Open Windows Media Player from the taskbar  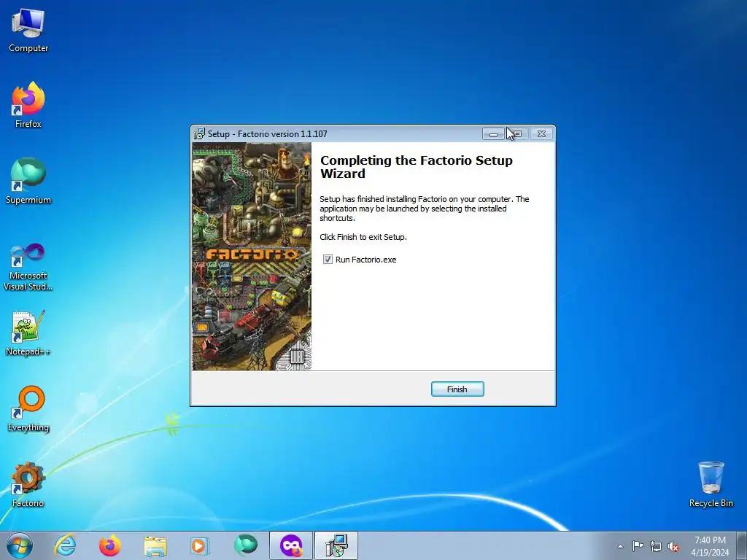click(x=200, y=545)
